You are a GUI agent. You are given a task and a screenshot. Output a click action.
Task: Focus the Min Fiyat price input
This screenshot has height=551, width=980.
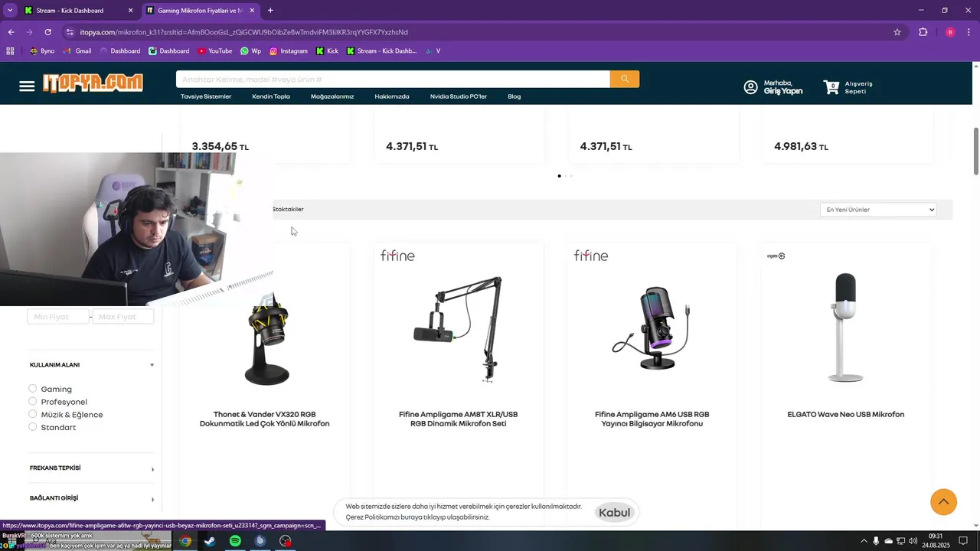(x=58, y=317)
